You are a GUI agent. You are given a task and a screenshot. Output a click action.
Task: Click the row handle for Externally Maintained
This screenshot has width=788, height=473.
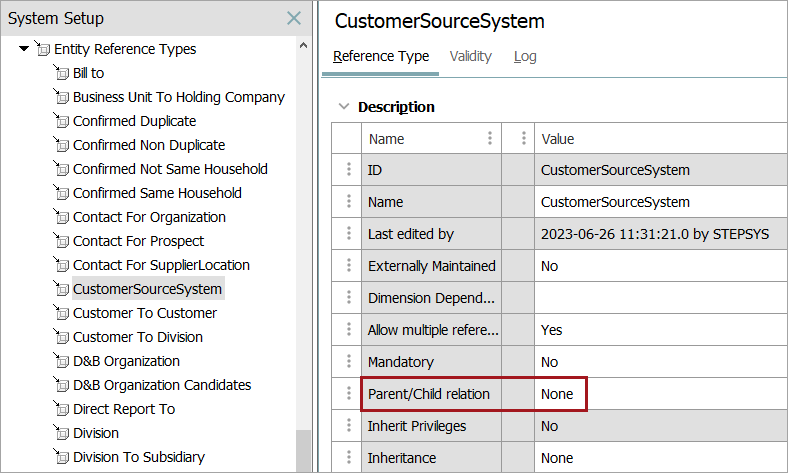coord(349,265)
